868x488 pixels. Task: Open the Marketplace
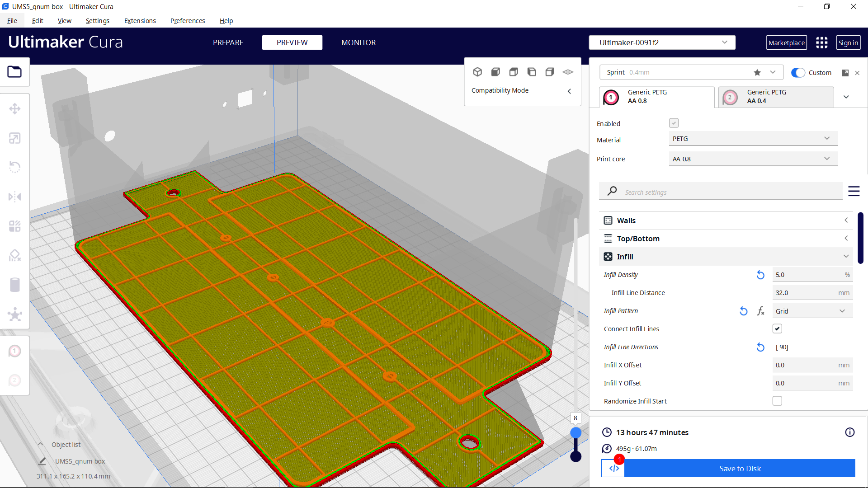click(x=787, y=42)
